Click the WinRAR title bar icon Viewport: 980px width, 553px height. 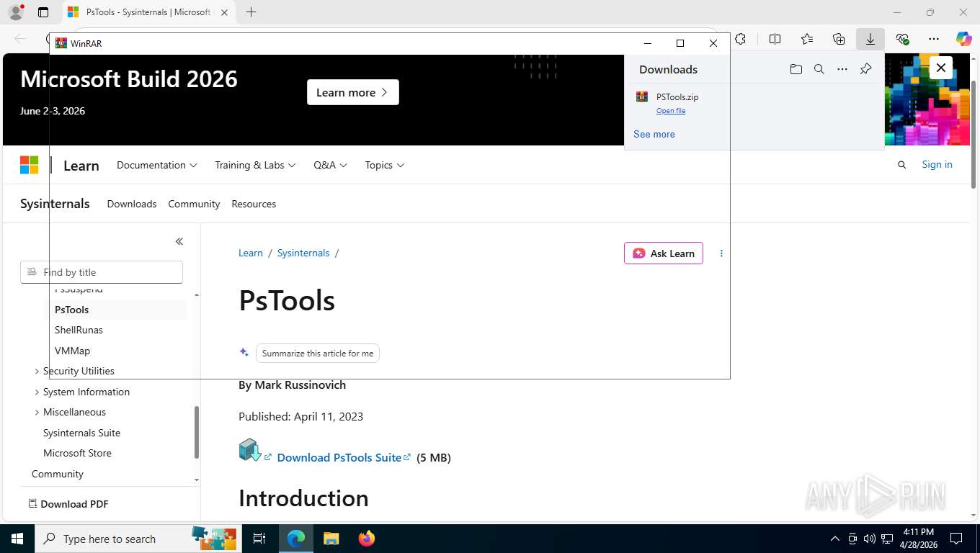[61, 43]
